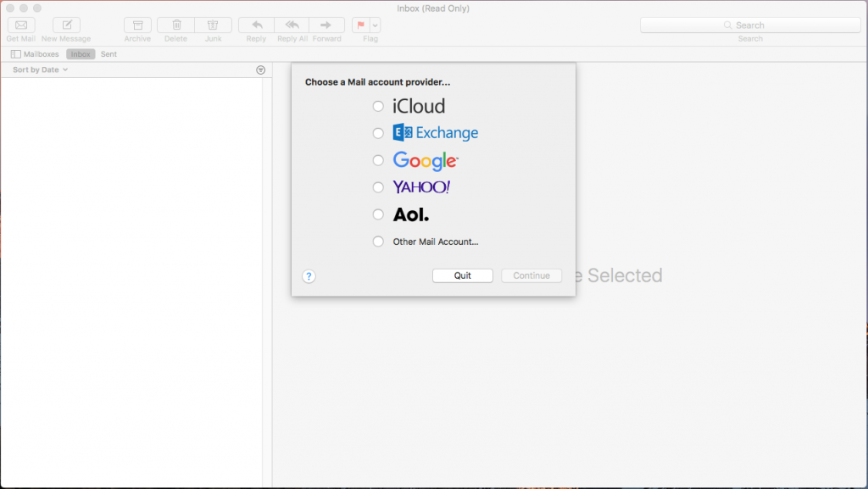Viewport: 868px width, 489px height.
Task: Toggle the Mailboxes sidebar button
Action: click(35, 54)
